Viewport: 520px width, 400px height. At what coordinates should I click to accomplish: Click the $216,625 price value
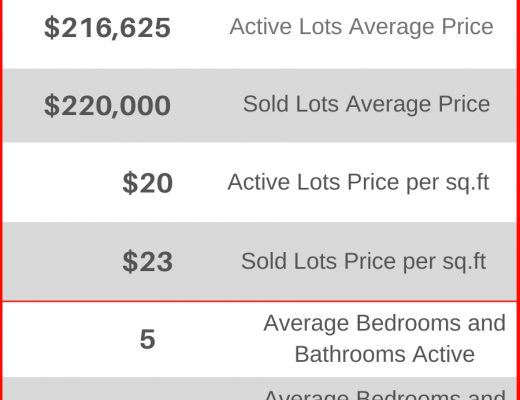coord(107,28)
